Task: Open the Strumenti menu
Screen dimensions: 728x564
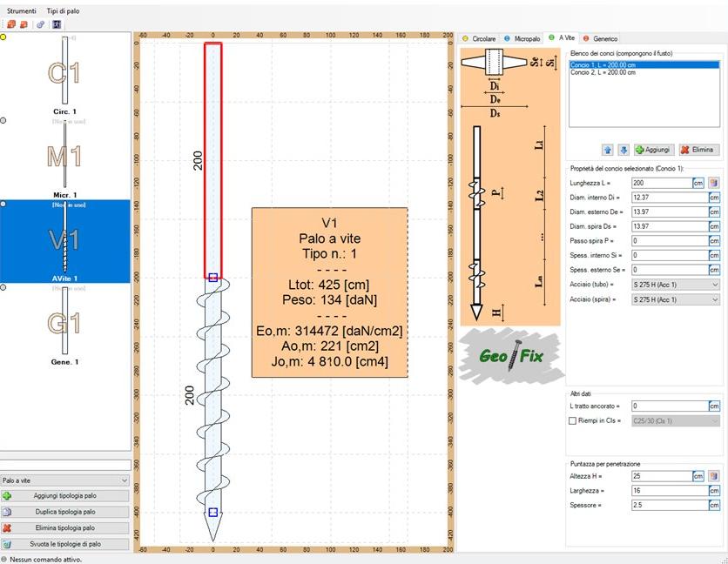Action: tap(22, 10)
